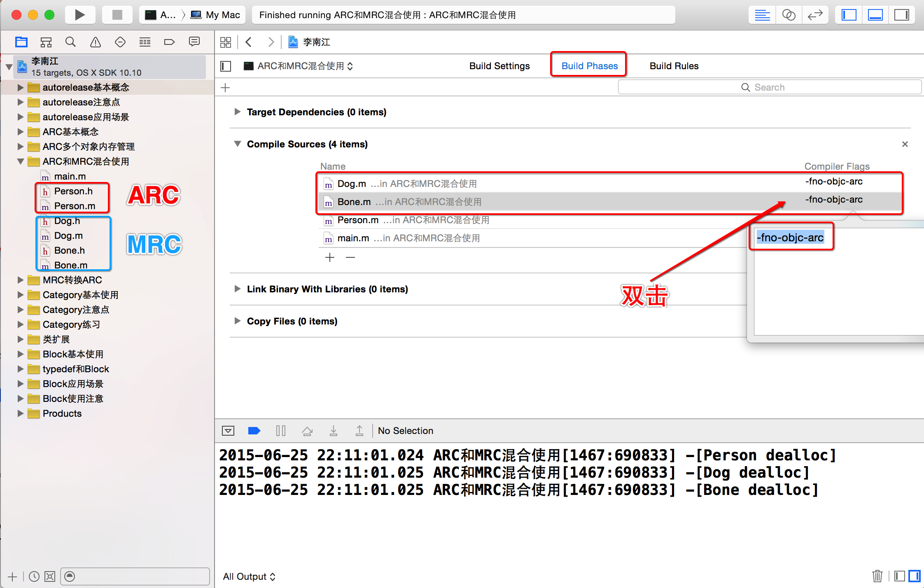The image size is (924, 588).
Task: Open the target selector ARC和MRC混合使用
Action: click(299, 66)
